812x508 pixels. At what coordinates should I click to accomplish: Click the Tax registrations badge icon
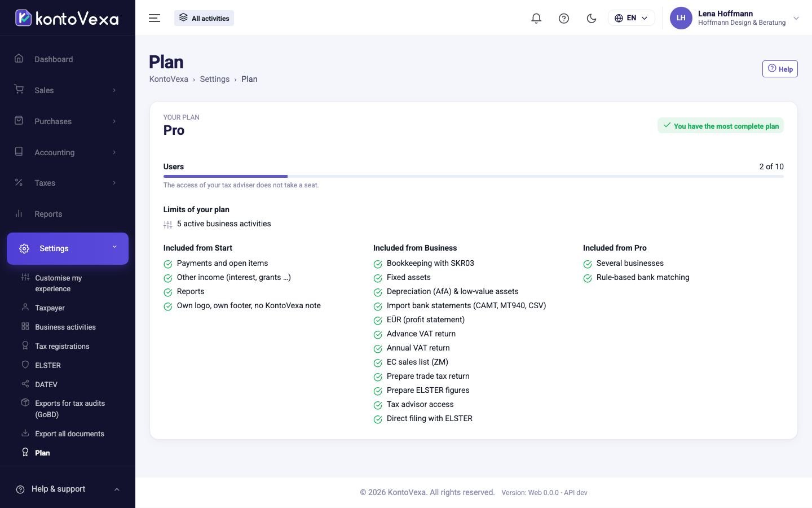tap(25, 345)
